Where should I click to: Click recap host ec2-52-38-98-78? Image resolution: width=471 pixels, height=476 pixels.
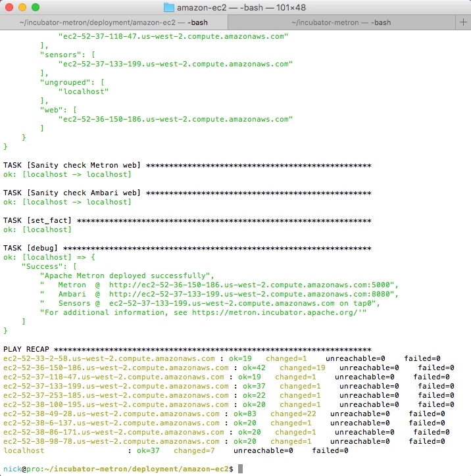point(111,441)
